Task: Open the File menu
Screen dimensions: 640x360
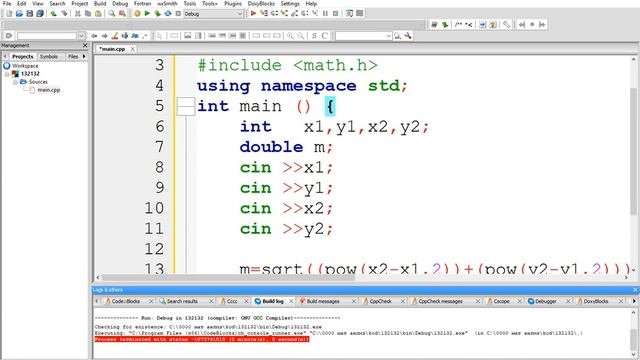Action: click(x=7, y=3)
